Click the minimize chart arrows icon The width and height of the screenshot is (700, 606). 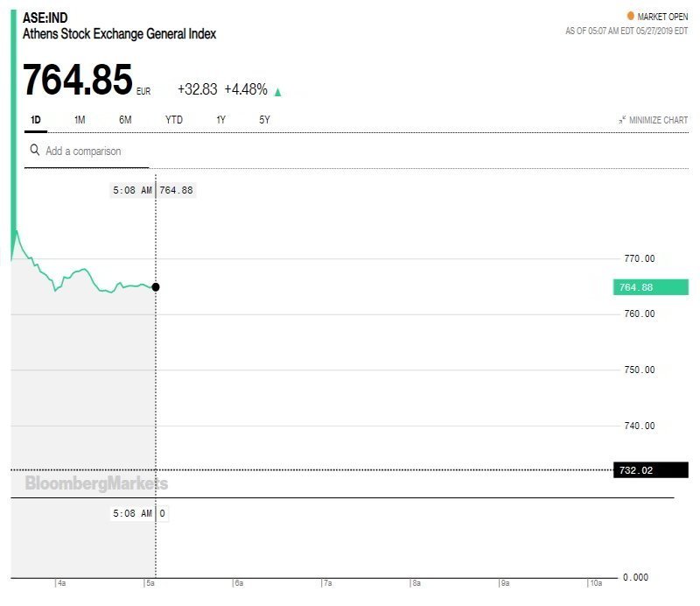click(622, 120)
